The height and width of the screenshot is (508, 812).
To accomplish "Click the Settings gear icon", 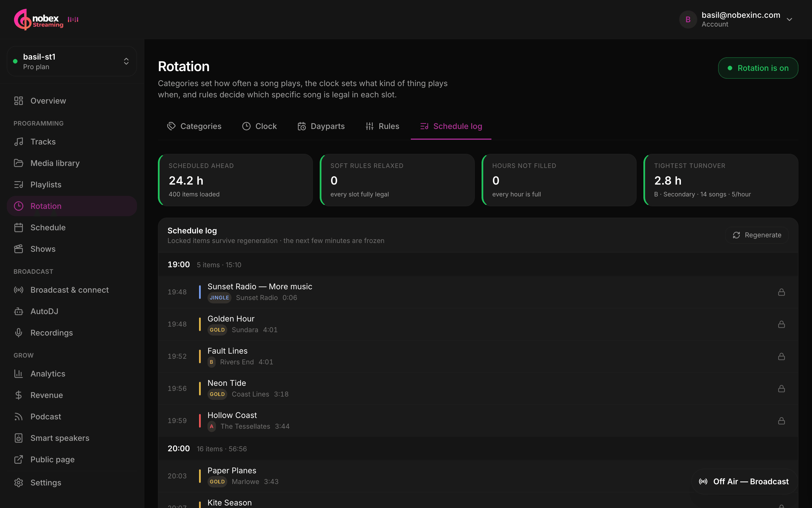I will click(18, 483).
